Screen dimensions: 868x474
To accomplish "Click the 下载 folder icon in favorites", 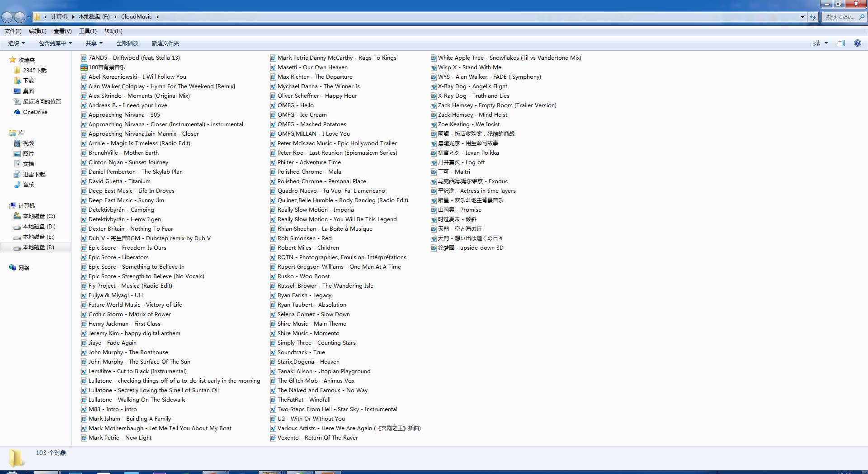I will 17,81.
